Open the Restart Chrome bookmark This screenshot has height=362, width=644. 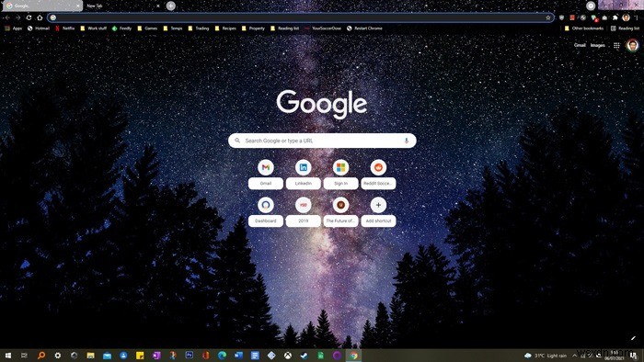[x=364, y=28]
